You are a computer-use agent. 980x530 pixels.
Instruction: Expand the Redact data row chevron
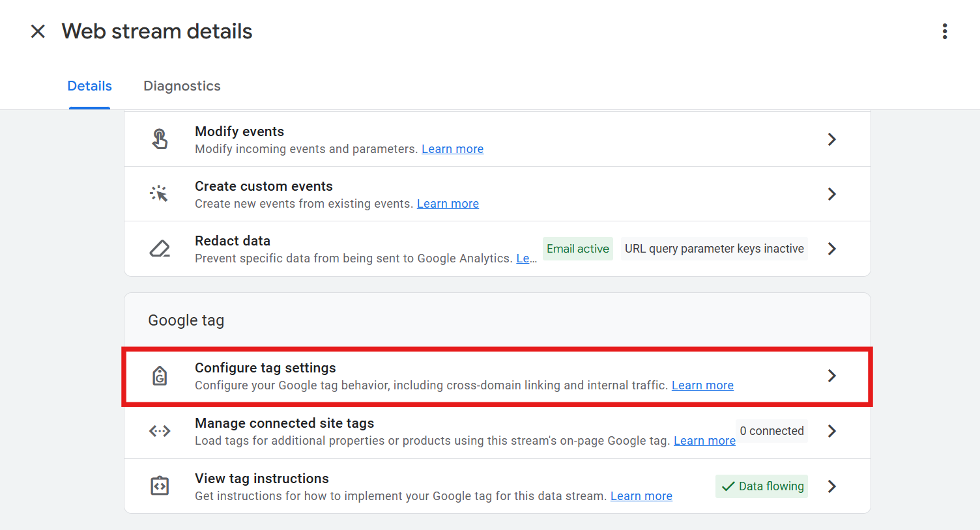coord(831,249)
